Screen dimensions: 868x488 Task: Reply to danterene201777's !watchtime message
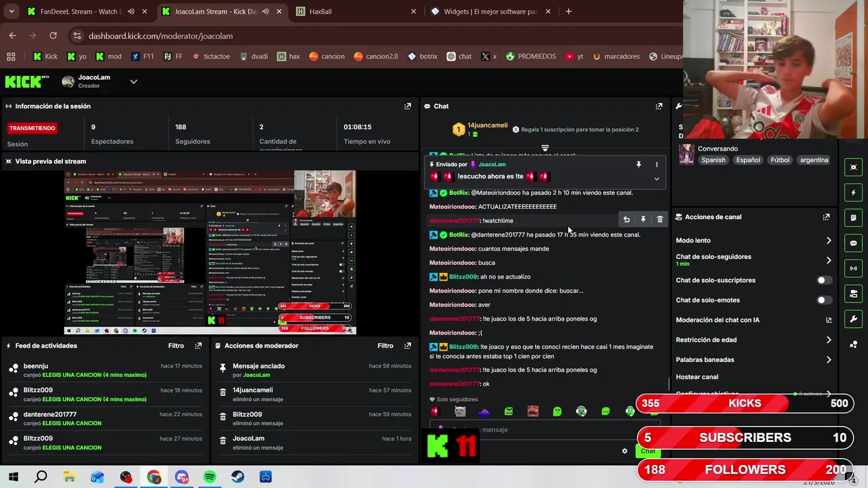pos(627,220)
